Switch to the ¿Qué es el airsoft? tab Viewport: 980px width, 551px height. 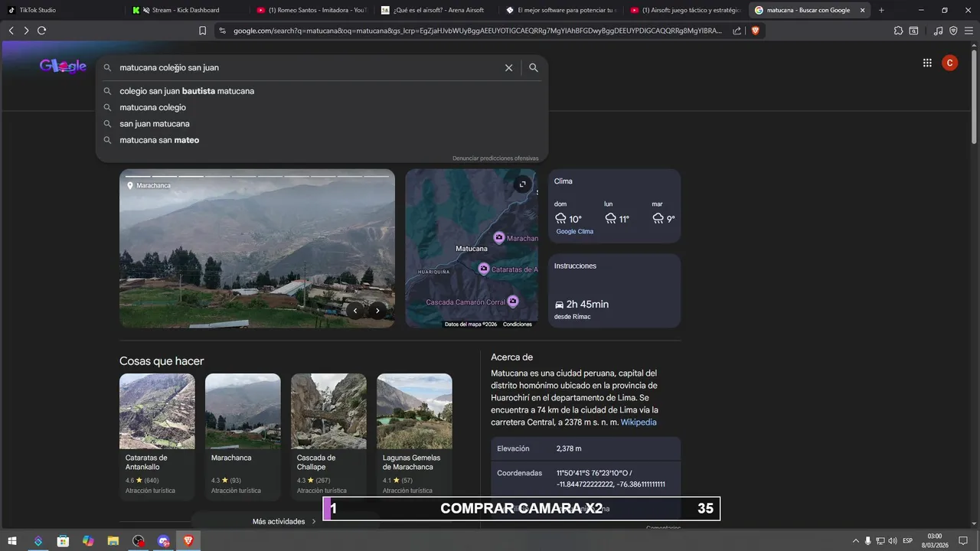(436, 10)
